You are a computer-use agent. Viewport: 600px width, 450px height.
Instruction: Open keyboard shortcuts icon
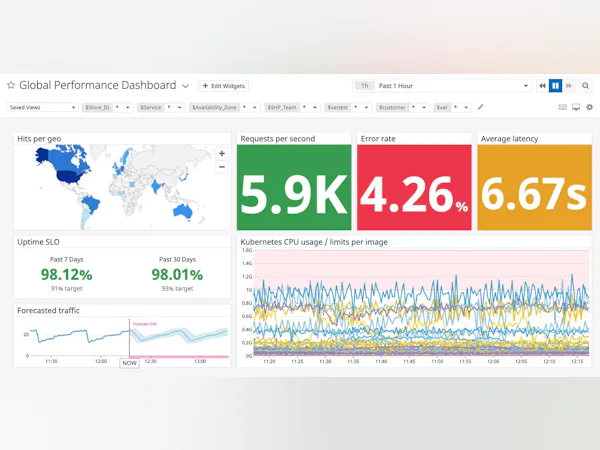pyautogui.click(x=562, y=107)
